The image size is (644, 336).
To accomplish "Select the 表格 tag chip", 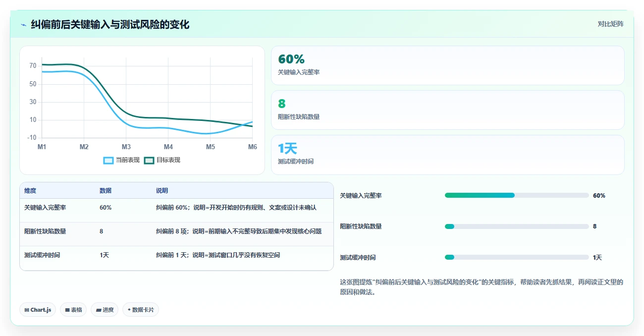I will [x=73, y=310].
